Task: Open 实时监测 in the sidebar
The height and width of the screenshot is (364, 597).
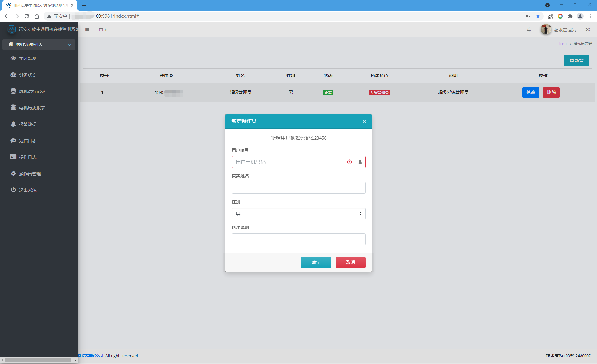Action: (x=28, y=58)
